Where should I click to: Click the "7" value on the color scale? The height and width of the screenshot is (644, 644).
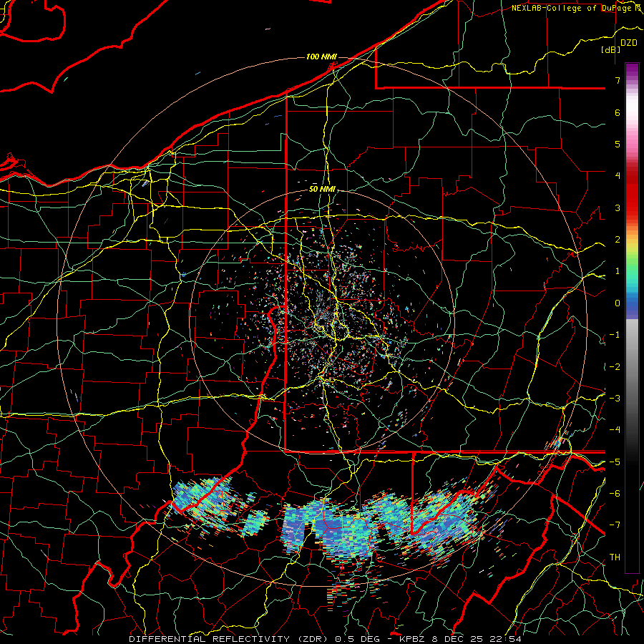tap(618, 80)
